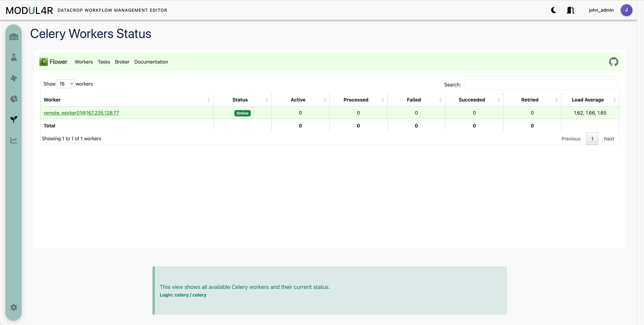This screenshot has height=325, width=644.
Task: Open the pie chart sidebar icon
Action: click(14, 99)
